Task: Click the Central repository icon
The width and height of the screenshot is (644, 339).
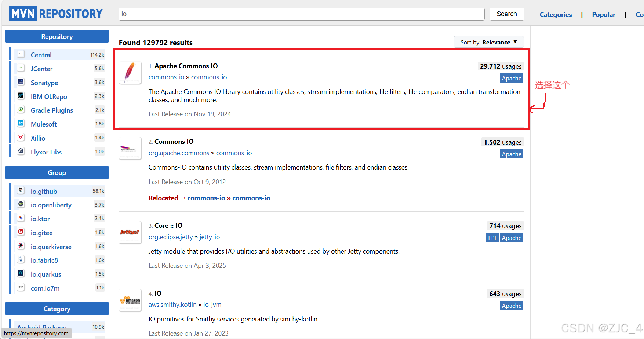Action: 21,54
